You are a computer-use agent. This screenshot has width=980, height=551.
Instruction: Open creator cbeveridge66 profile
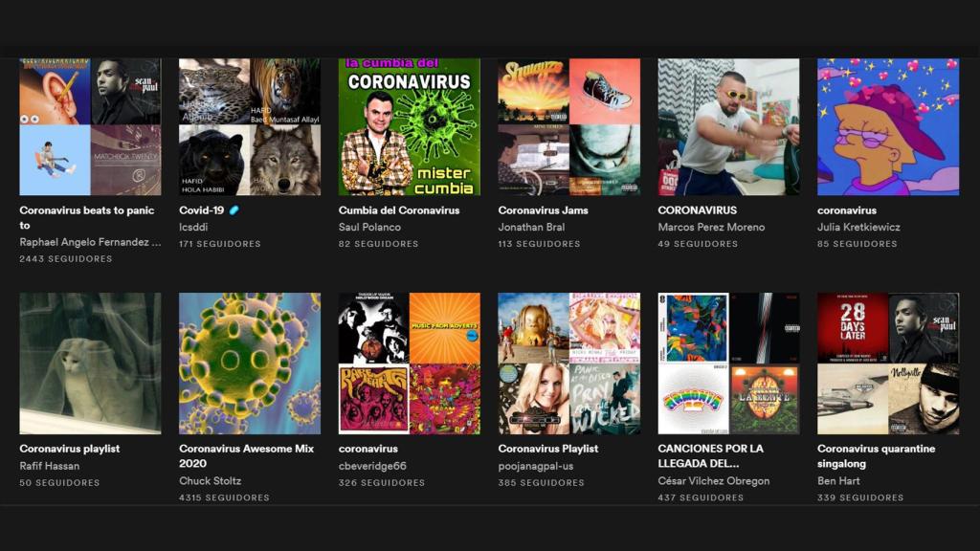372,466
